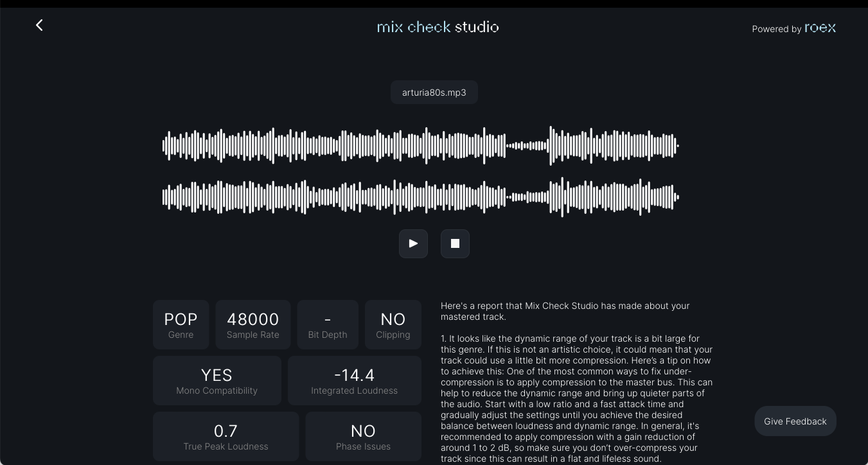
Task: Play the arturia80s.mp3 track
Action: point(413,243)
